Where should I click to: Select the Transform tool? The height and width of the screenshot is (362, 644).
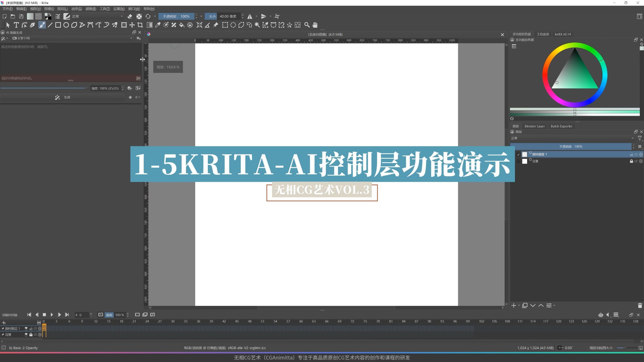pyautogui.click(x=124, y=25)
